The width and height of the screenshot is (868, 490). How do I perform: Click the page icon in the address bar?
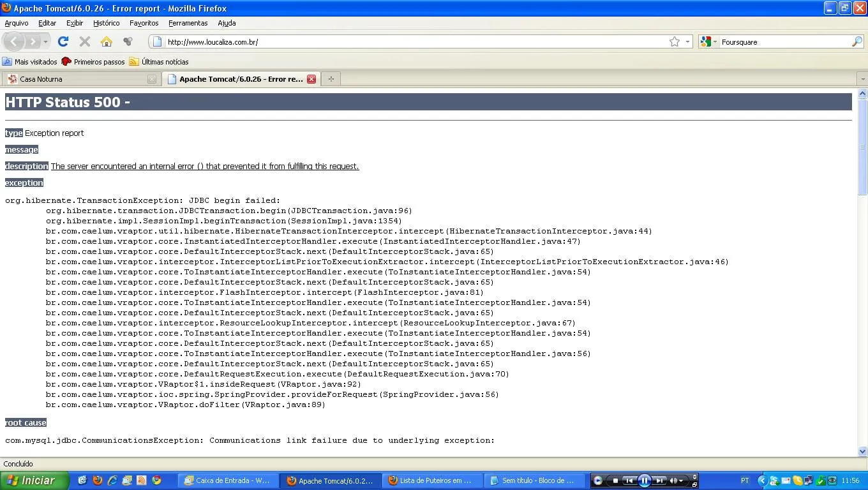pos(157,41)
